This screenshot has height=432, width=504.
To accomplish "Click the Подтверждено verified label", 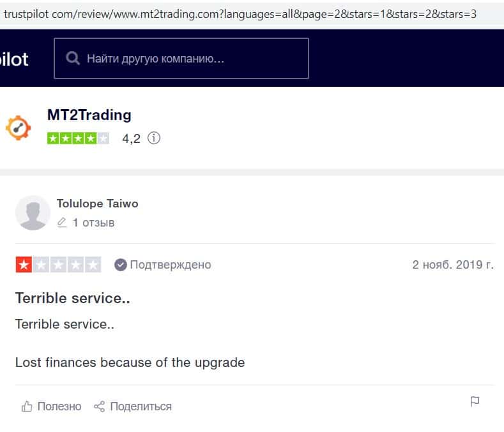I will 170,265.
